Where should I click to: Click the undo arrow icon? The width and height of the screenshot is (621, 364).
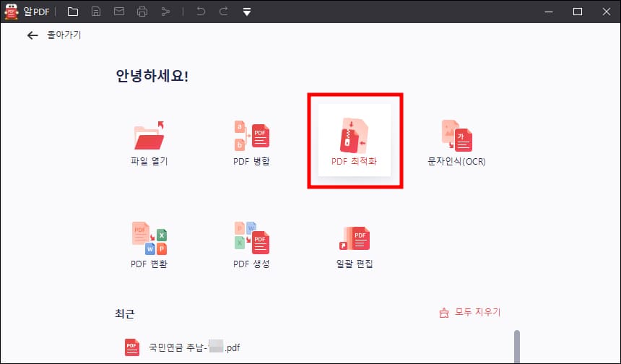click(201, 12)
